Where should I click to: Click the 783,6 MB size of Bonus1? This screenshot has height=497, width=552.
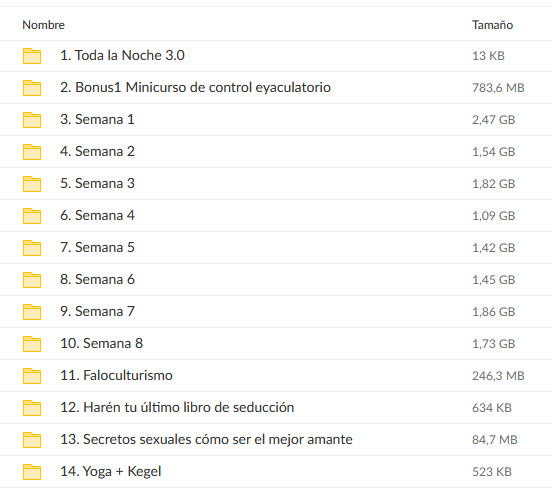(498, 88)
